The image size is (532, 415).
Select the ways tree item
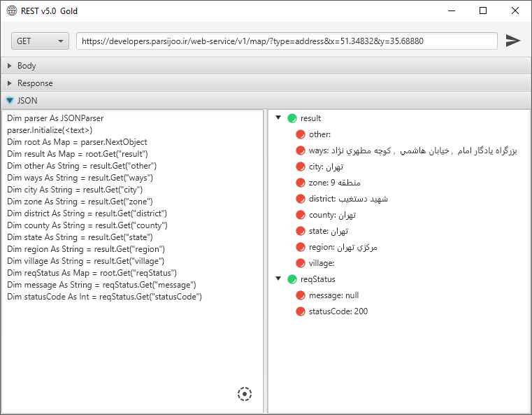click(x=412, y=150)
